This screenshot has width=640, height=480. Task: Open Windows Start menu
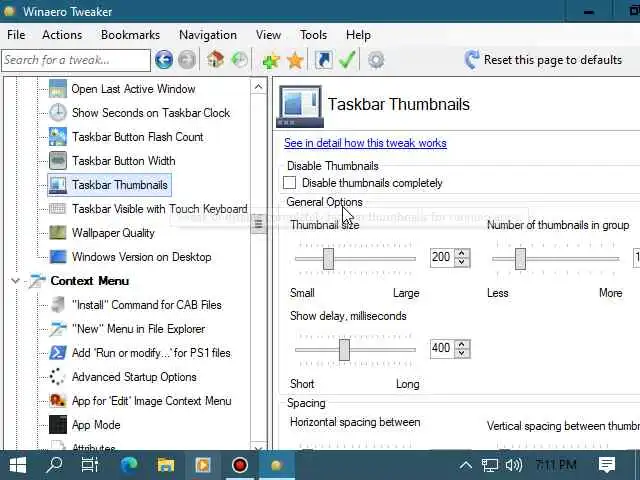pos(18,465)
